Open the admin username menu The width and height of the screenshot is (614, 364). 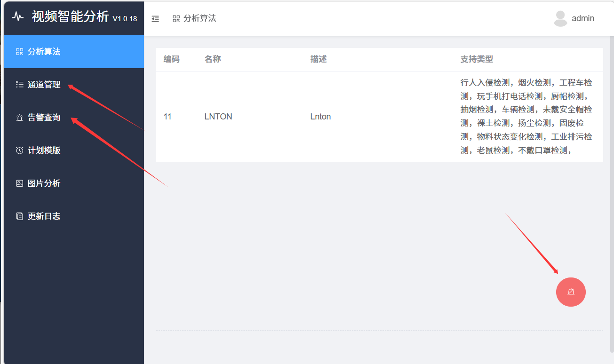(x=583, y=18)
